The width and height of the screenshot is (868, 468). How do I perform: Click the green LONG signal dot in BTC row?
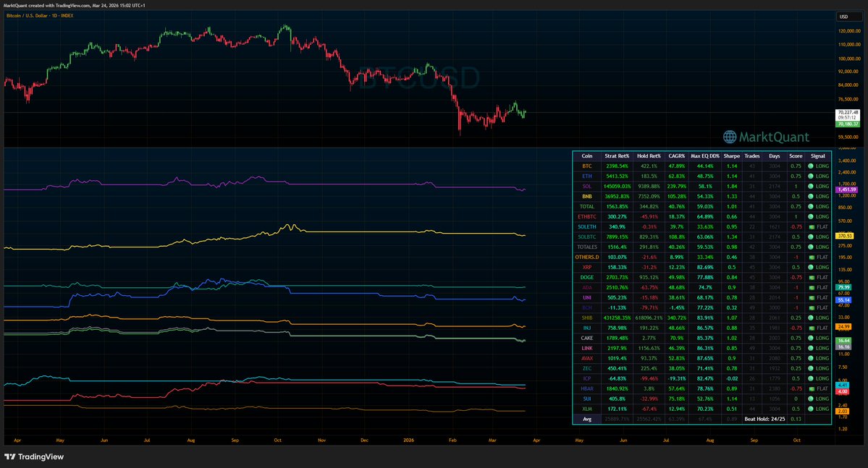pyautogui.click(x=810, y=166)
